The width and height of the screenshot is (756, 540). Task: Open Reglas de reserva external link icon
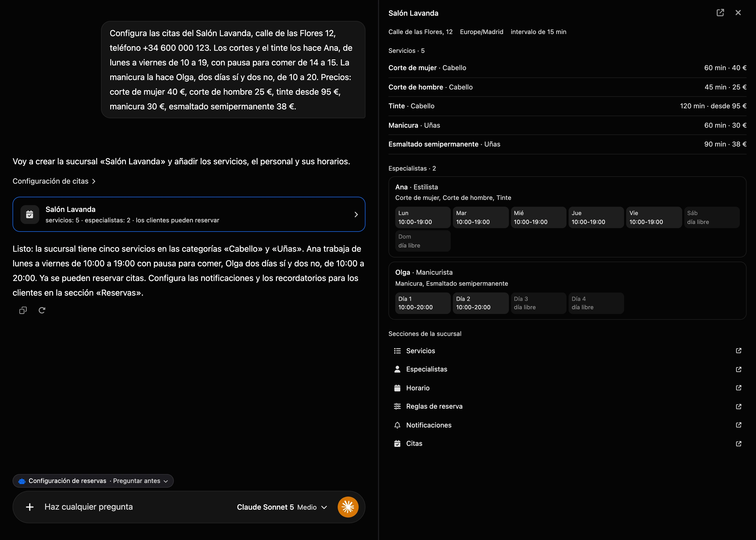[x=738, y=406]
